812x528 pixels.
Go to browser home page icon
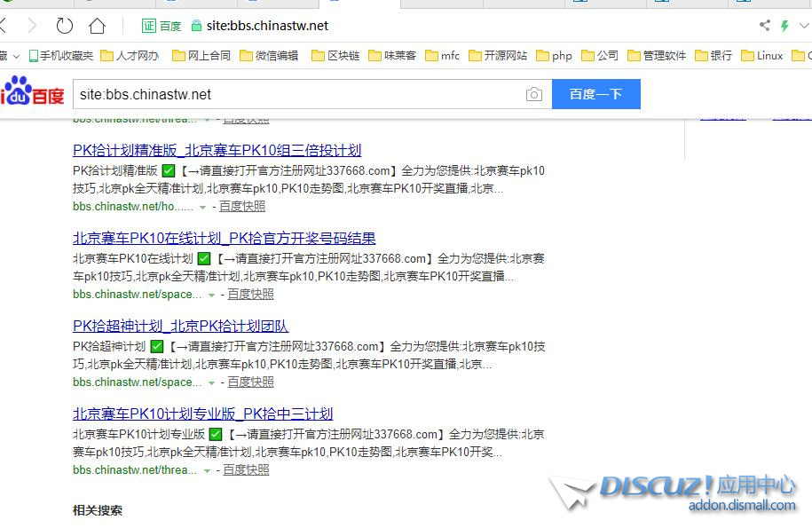97,26
